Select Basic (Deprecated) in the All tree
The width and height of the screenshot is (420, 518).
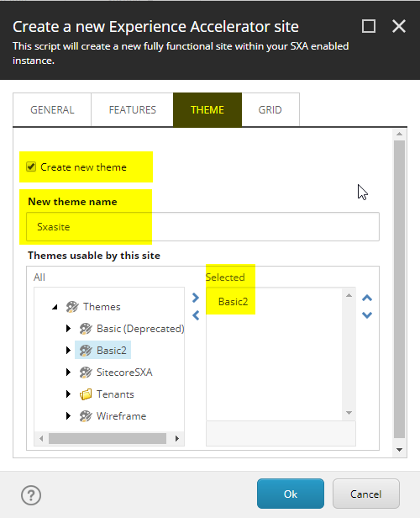click(140, 329)
